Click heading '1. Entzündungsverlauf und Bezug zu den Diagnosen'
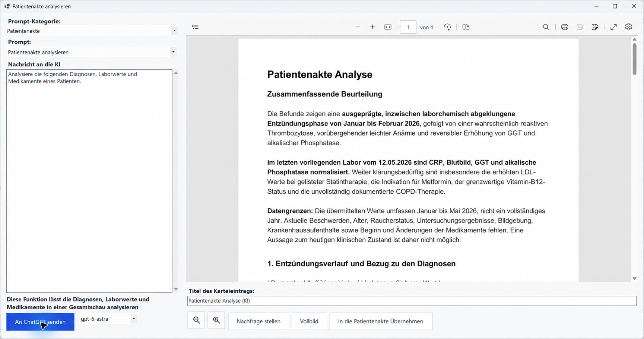 click(361, 264)
